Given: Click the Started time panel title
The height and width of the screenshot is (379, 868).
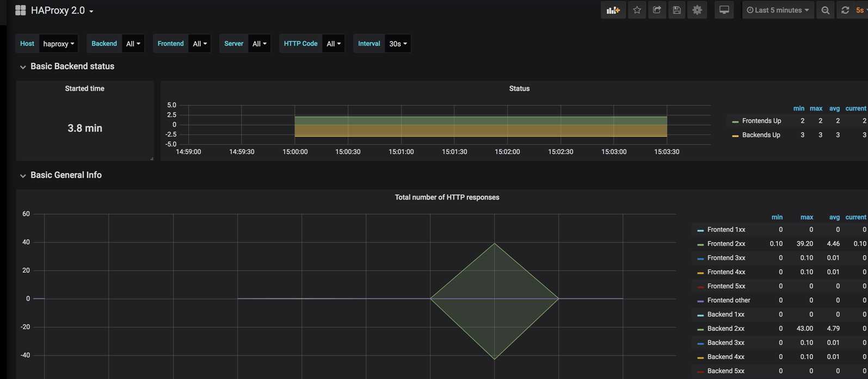Looking at the screenshot, I should (x=84, y=88).
